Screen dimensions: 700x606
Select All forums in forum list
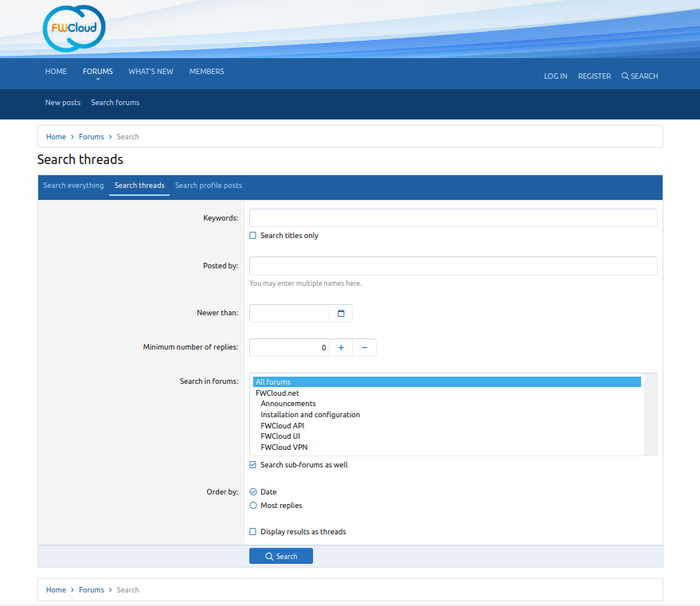pos(447,382)
